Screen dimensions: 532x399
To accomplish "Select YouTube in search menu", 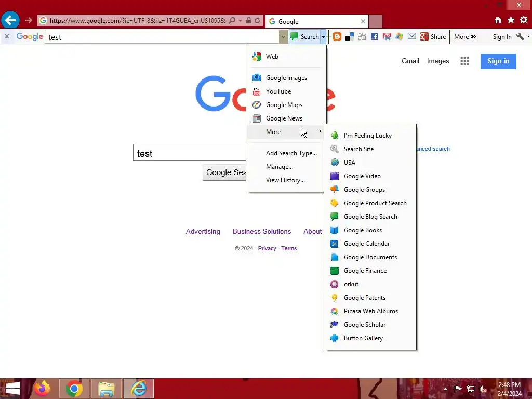I will (286, 91).
